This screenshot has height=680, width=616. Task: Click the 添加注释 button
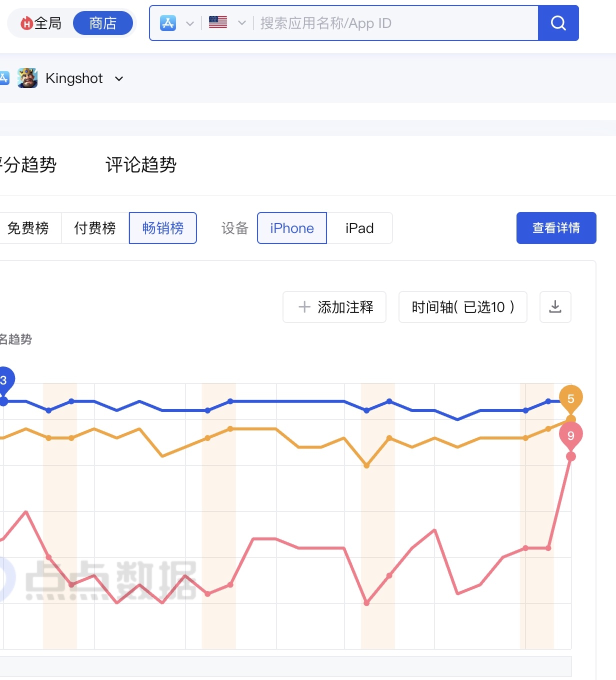pyautogui.click(x=334, y=307)
